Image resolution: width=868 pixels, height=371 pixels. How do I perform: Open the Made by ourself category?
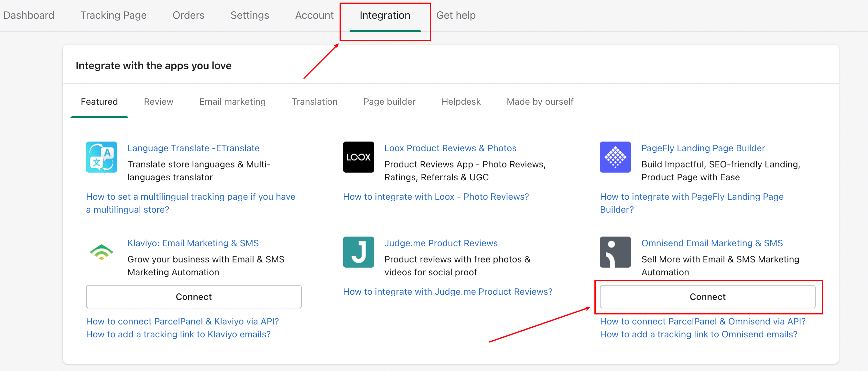tap(540, 101)
